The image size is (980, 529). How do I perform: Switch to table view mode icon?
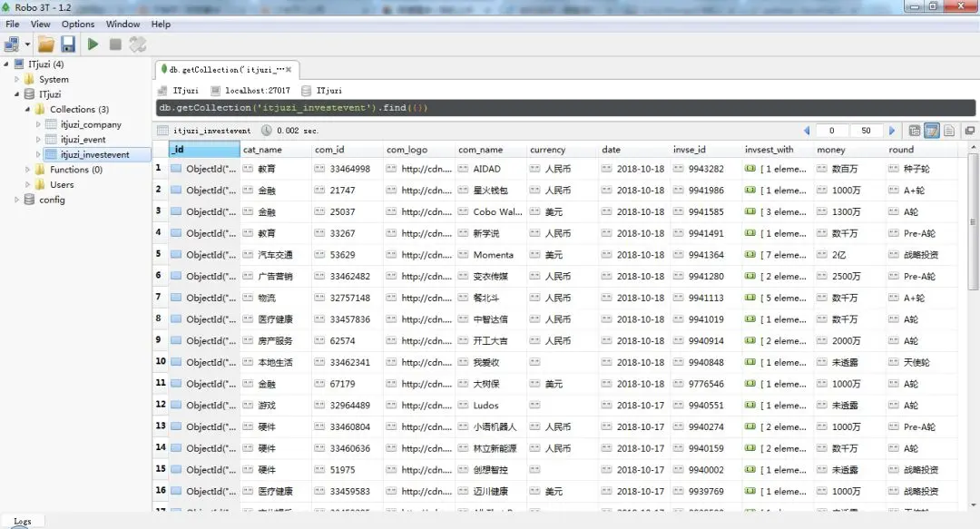pos(931,131)
